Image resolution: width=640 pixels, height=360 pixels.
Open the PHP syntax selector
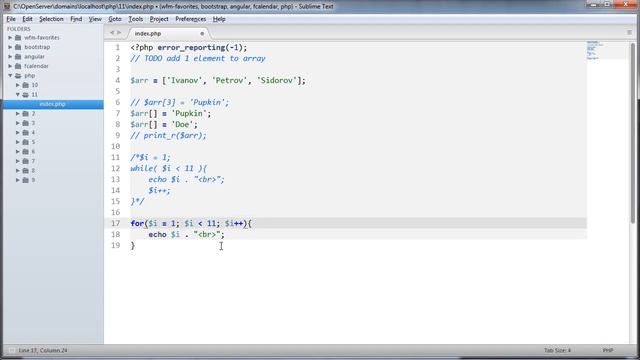(608, 350)
